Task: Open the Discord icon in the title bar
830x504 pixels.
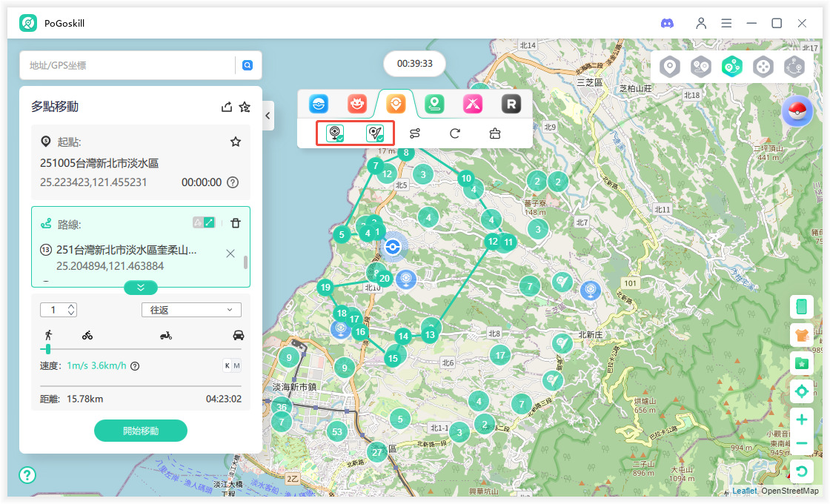Action: coord(667,23)
